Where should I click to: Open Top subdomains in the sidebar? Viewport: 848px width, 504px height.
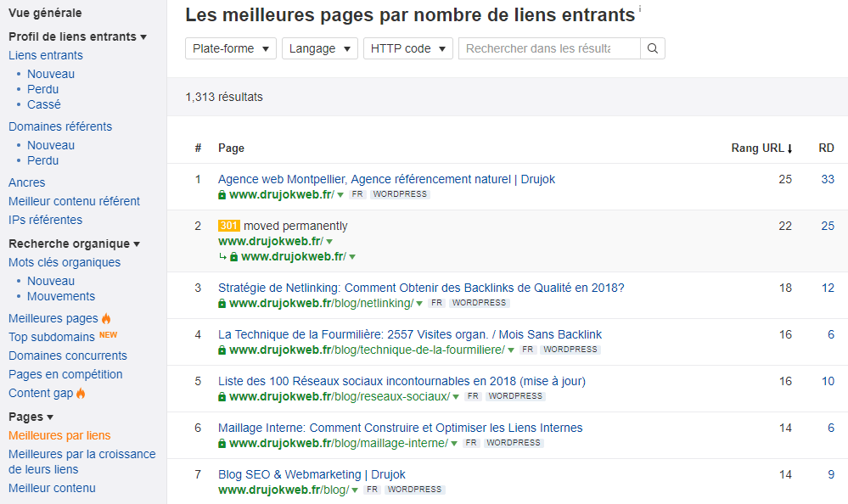click(52, 337)
